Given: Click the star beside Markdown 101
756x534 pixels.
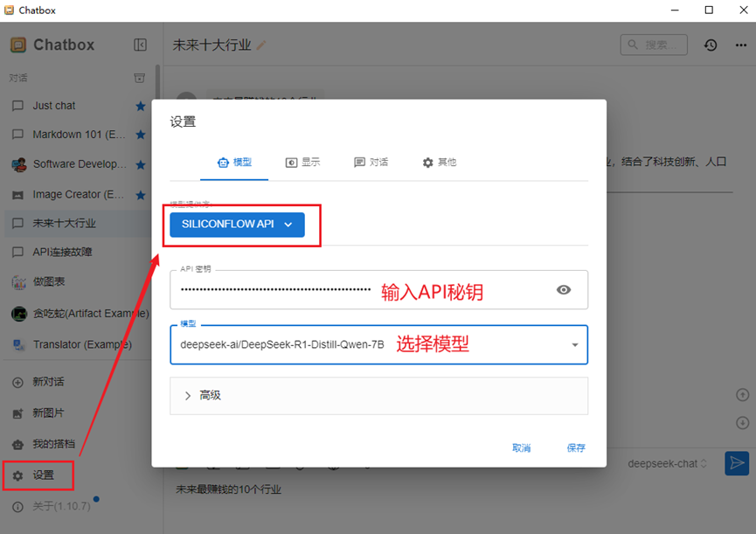Looking at the screenshot, I should coord(141,135).
